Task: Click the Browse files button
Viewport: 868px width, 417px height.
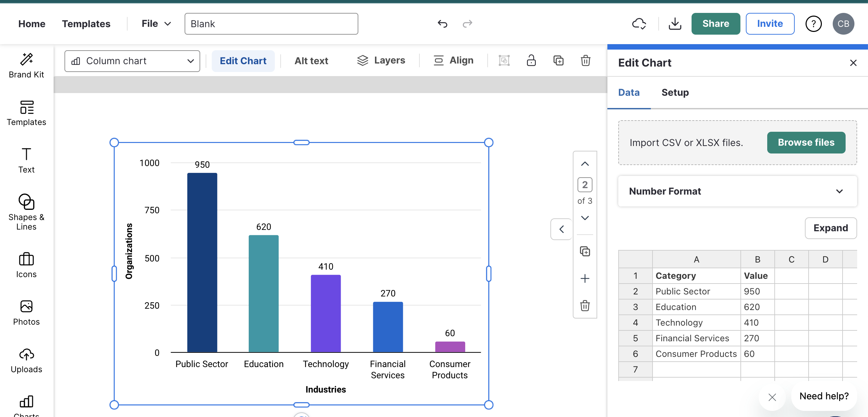Action: (806, 143)
